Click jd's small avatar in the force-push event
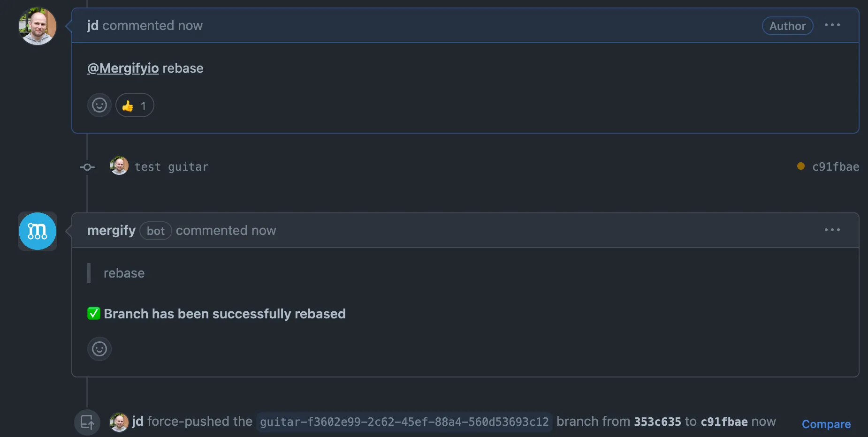Image resolution: width=868 pixels, height=437 pixels. pos(119,422)
